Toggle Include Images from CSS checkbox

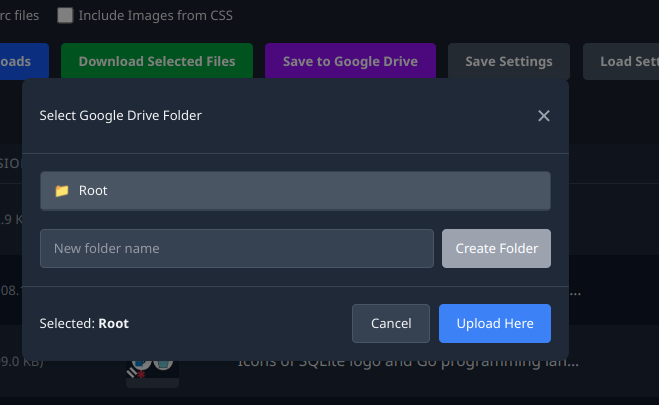tap(65, 15)
